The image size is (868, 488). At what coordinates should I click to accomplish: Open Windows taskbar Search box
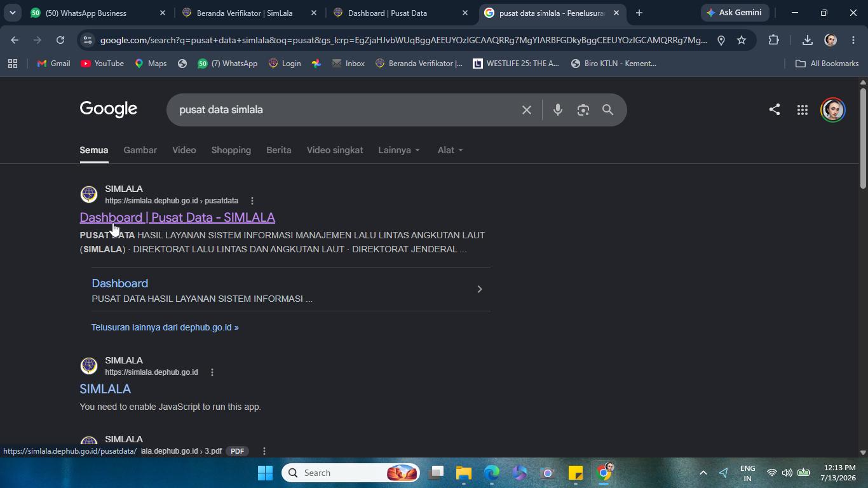351,473
